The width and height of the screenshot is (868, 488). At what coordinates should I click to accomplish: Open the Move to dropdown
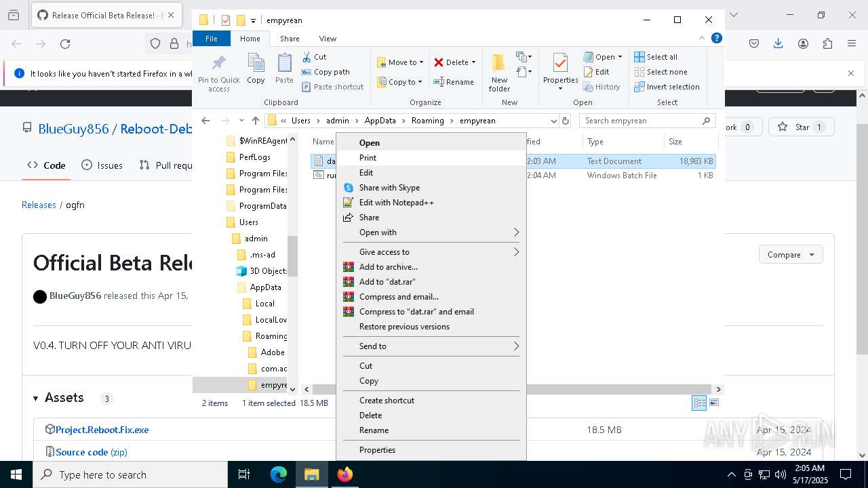[x=400, y=62]
